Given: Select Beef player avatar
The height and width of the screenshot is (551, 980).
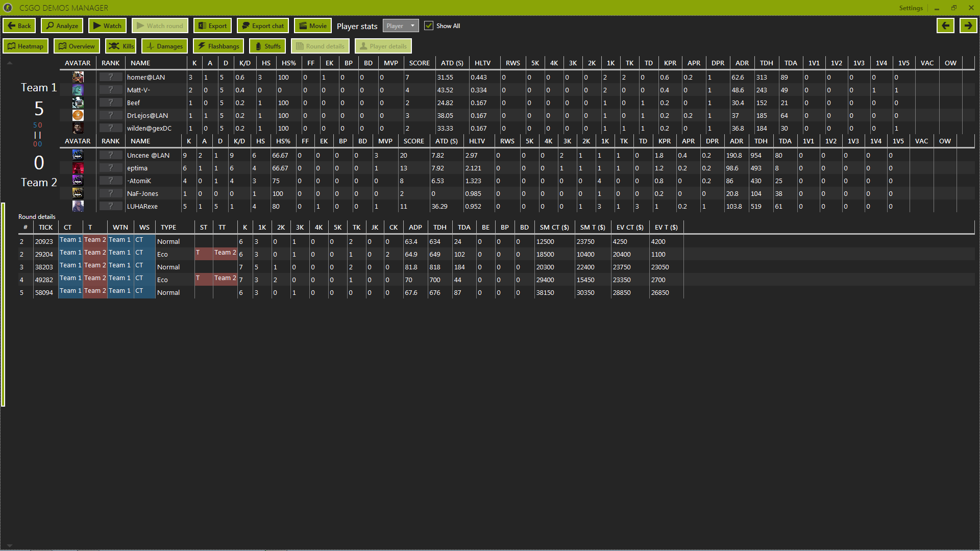Looking at the screenshot, I should pyautogui.click(x=78, y=103).
